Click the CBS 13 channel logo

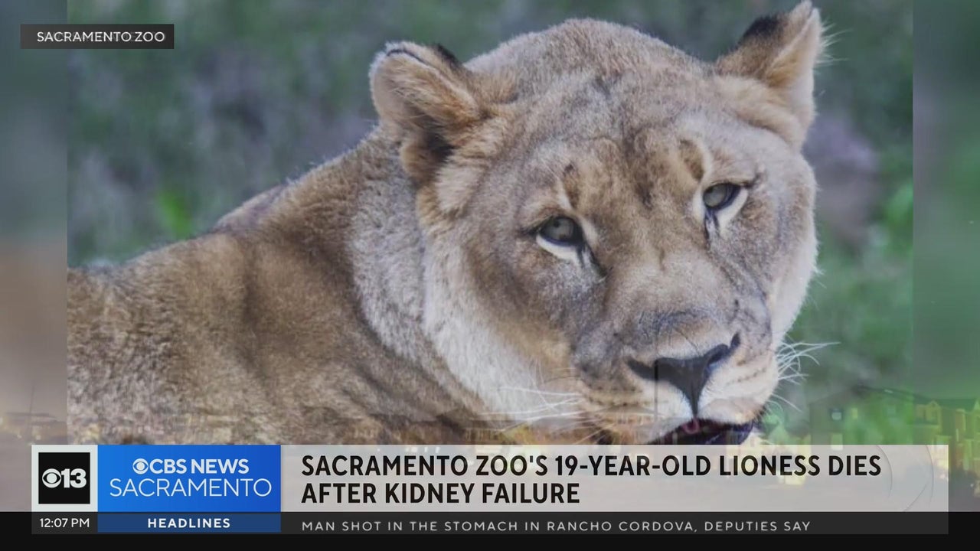tap(64, 478)
